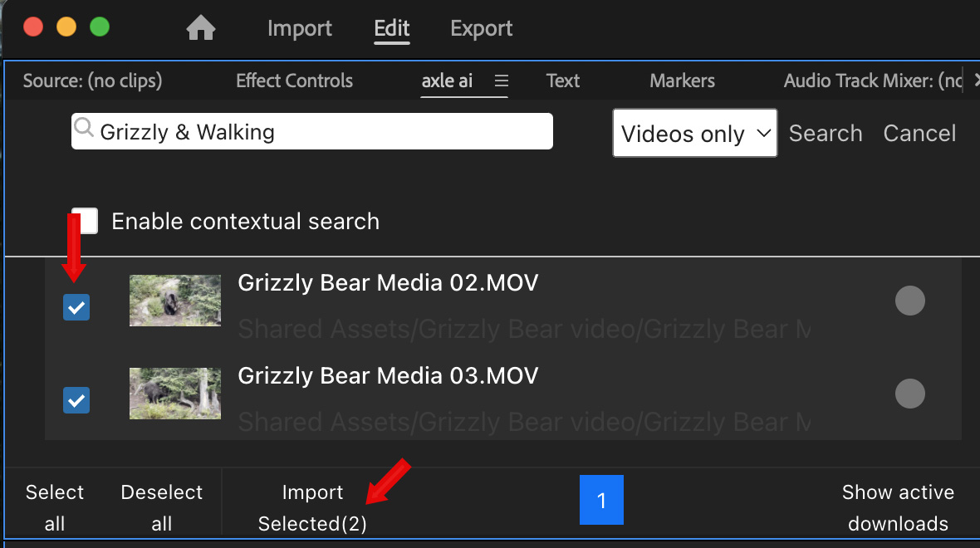This screenshot has height=548, width=980.
Task: Uncheck Grizzly Bear Media 02.MOV checkbox
Action: click(x=76, y=308)
